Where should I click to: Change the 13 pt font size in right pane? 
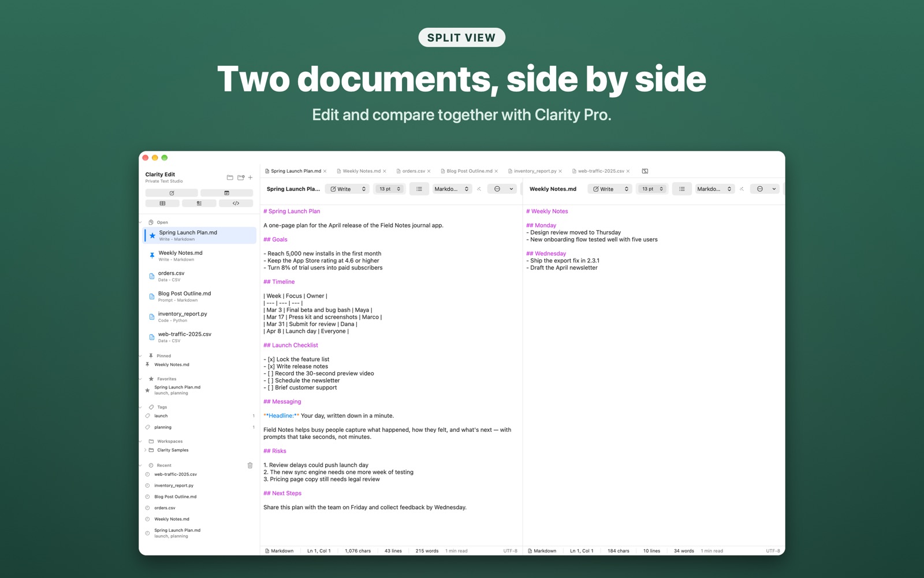[653, 189]
